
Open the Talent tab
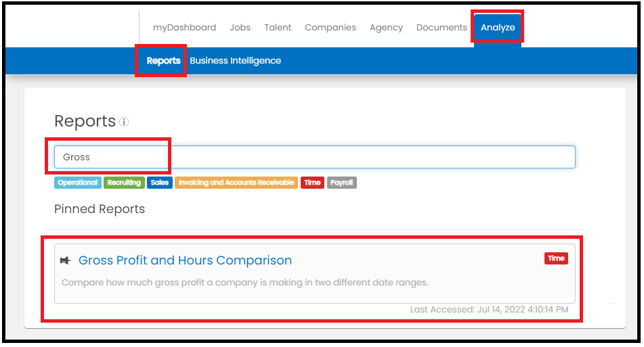coord(278,28)
